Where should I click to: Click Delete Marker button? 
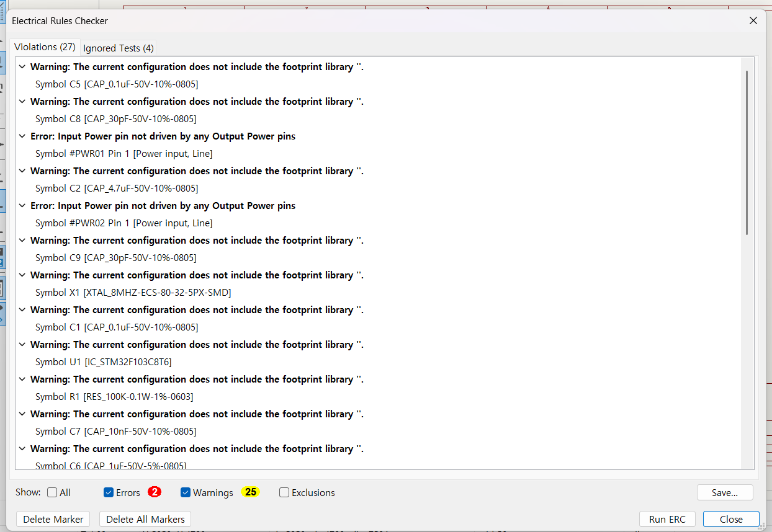click(53, 519)
